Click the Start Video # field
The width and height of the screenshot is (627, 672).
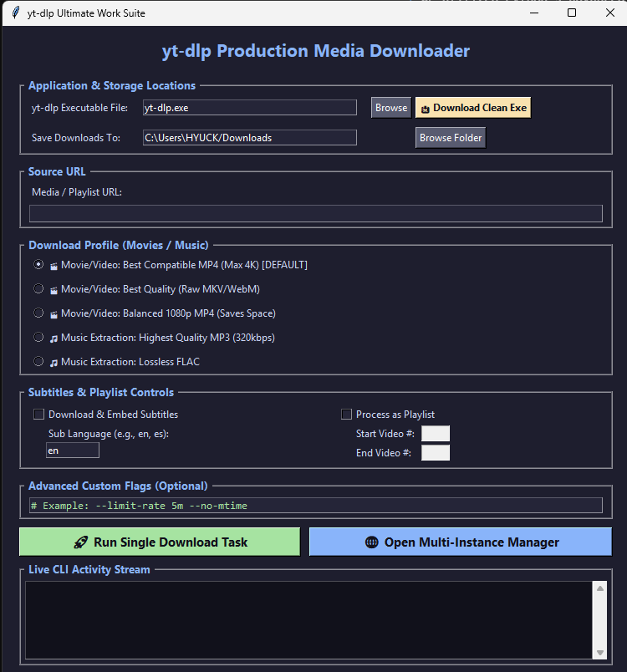click(x=436, y=433)
